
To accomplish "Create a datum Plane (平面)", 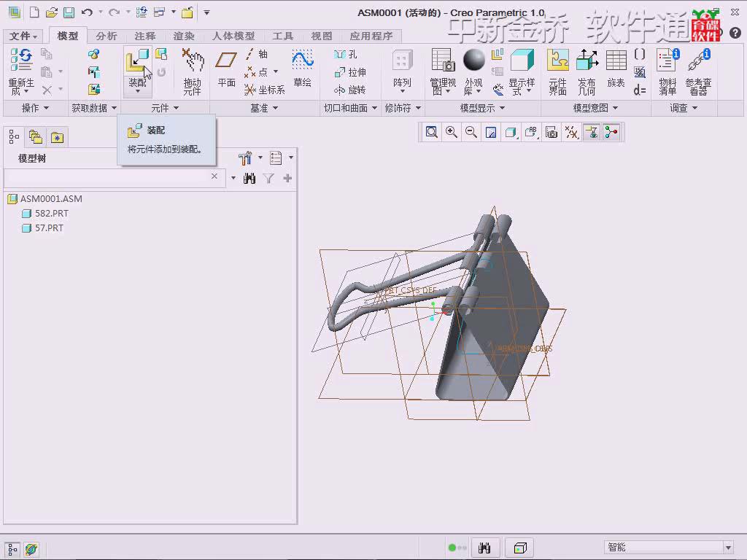I will click(x=226, y=69).
